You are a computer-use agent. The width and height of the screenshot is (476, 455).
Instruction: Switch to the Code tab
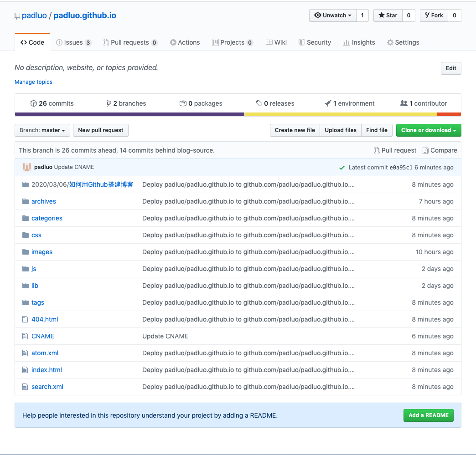click(32, 42)
